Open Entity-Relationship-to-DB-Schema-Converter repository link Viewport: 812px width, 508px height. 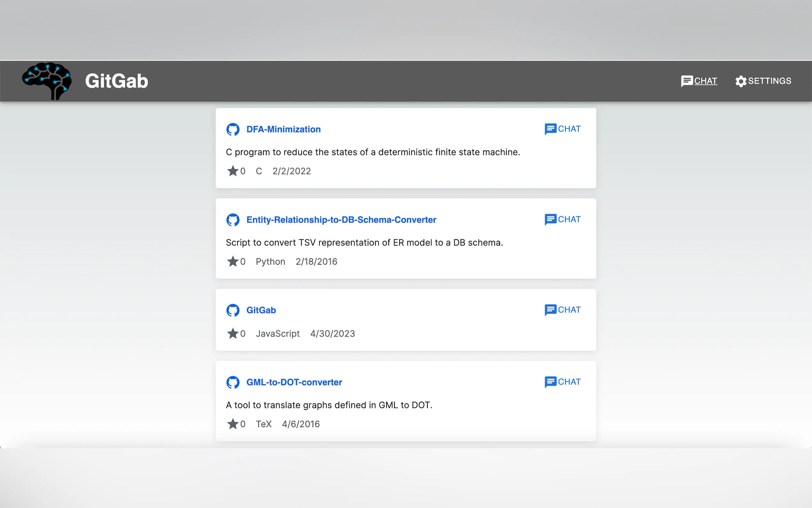(341, 220)
